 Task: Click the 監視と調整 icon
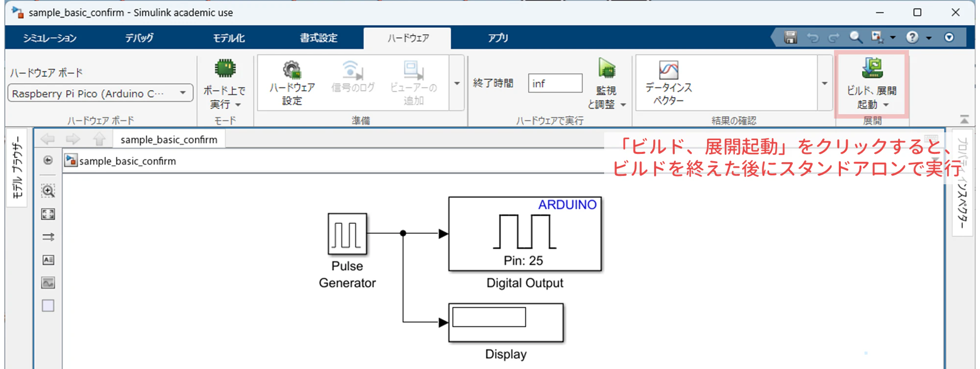coord(607,69)
